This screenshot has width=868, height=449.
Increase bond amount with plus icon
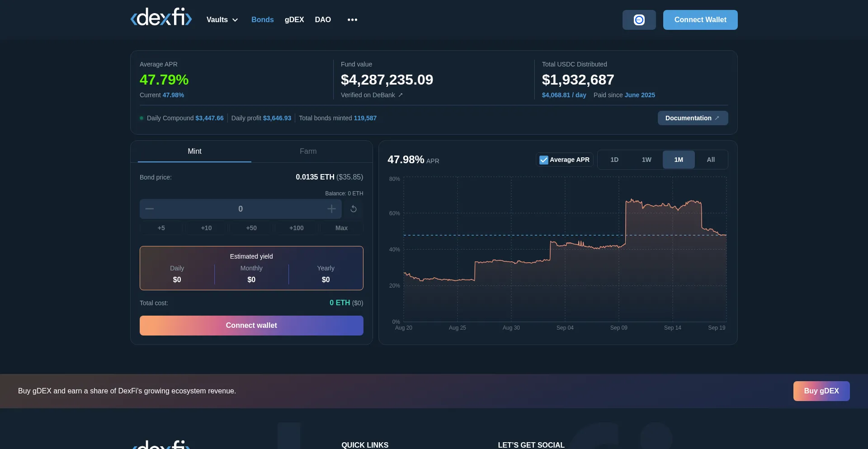331,209
